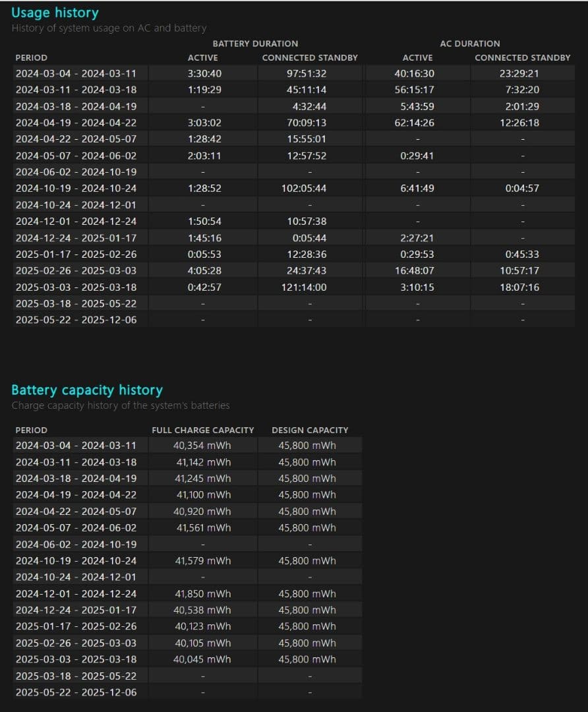The height and width of the screenshot is (712, 588).
Task: Click the battery standby value 97:51:32
Action: (x=310, y=73)
